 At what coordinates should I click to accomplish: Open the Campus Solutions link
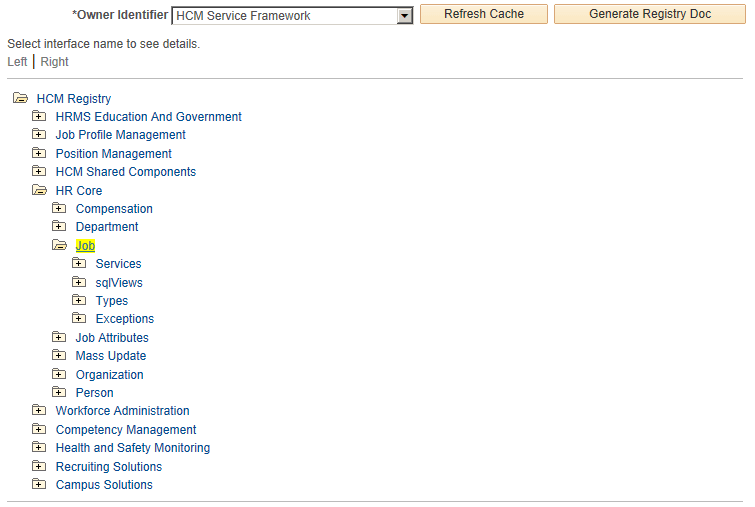coord(104,485)
